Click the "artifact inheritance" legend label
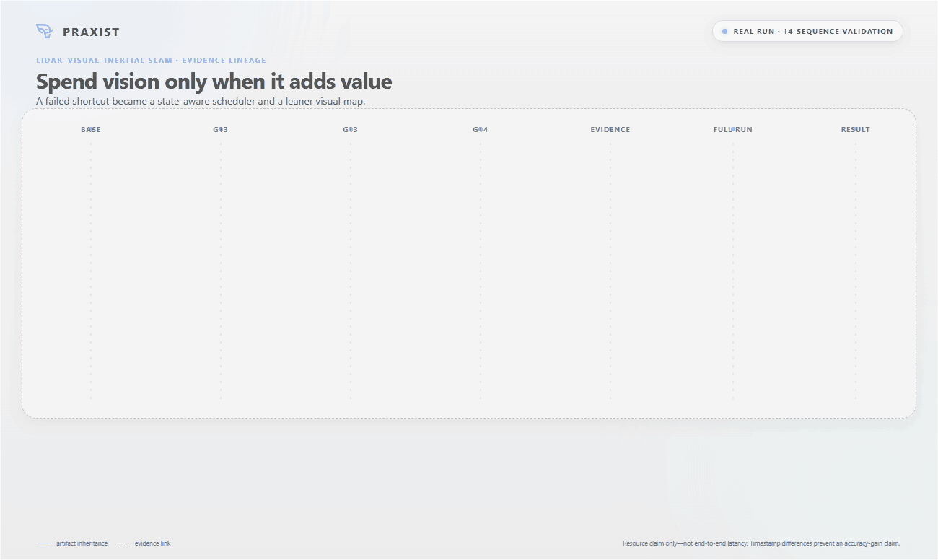This screenshot has width=938, height=560. click(82, 543)
